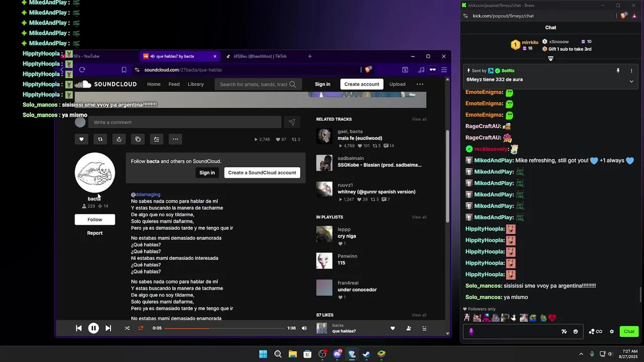Go to SoundCloud Home tab
The height and width of the screenshot is (362, 644).
click(x=153, y=84)
